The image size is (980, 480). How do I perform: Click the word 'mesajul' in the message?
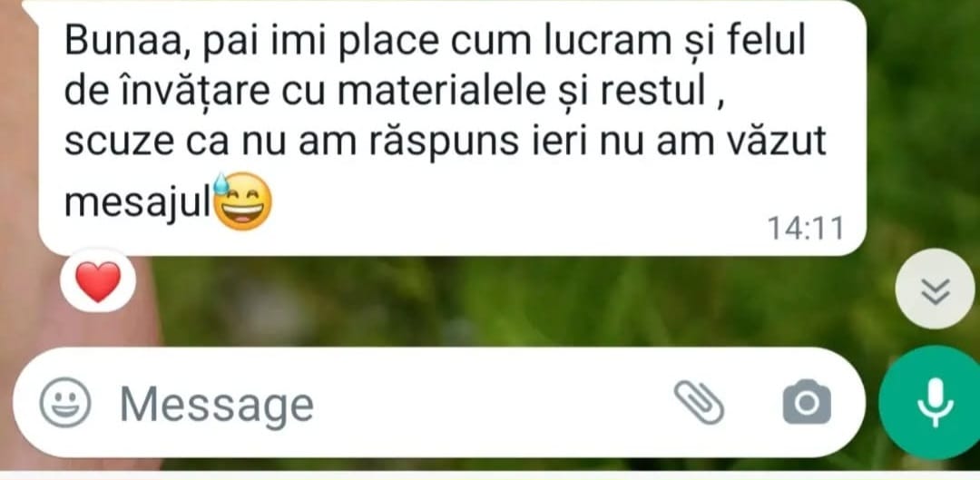coord(138,202)
